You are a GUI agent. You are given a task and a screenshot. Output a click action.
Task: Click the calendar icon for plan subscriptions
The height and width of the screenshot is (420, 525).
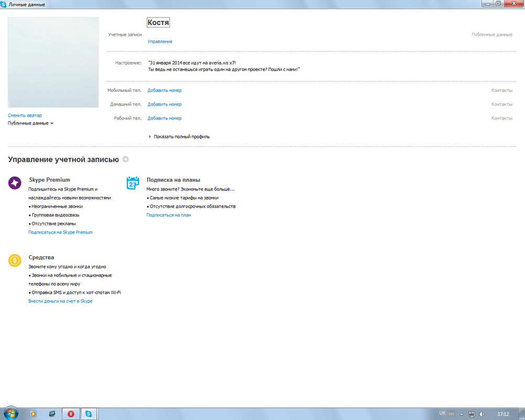(133, 183)
